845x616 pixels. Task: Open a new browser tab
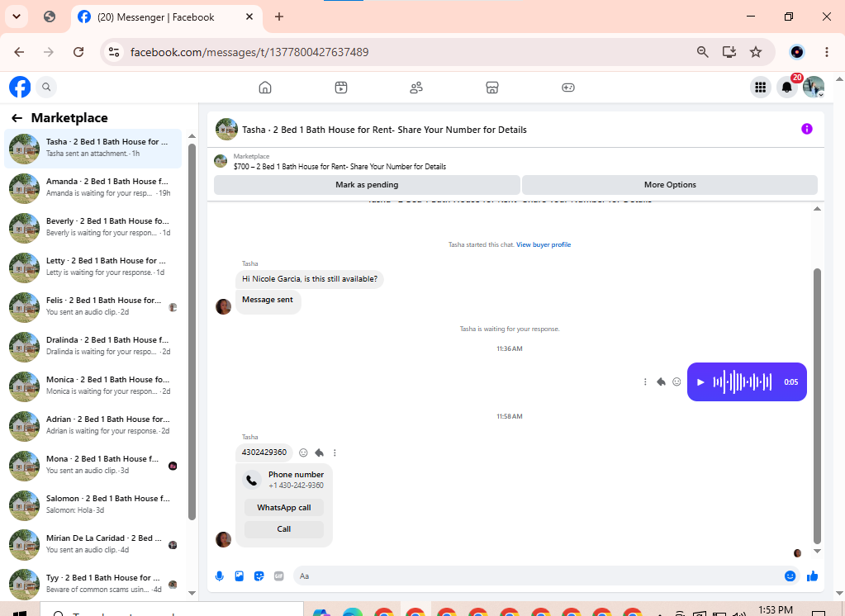(x=278, y=17)
